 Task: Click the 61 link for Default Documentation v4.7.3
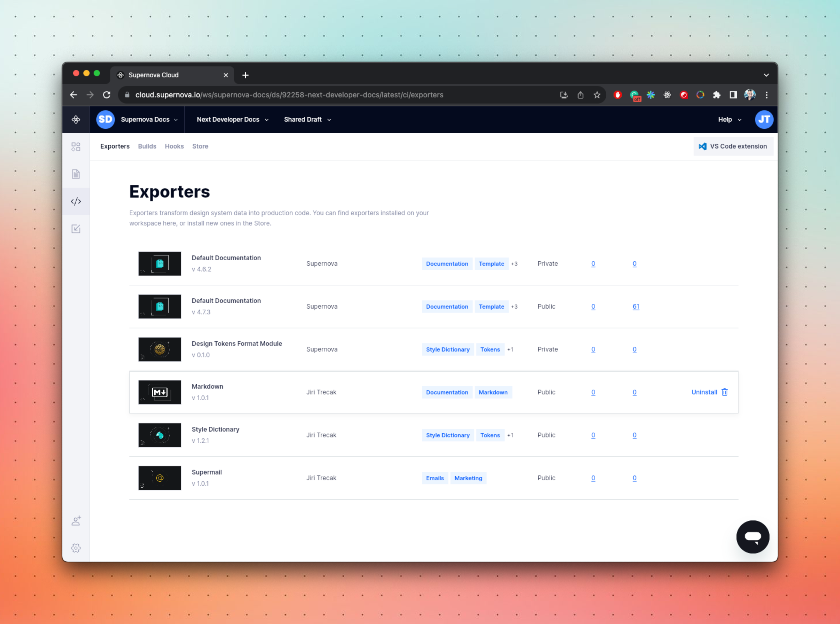pos(636,306)
